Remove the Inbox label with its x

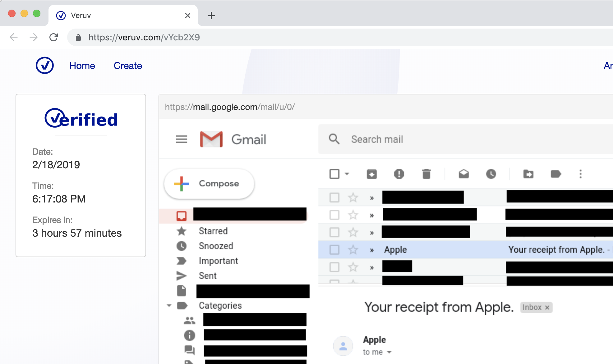coord(547,307)
